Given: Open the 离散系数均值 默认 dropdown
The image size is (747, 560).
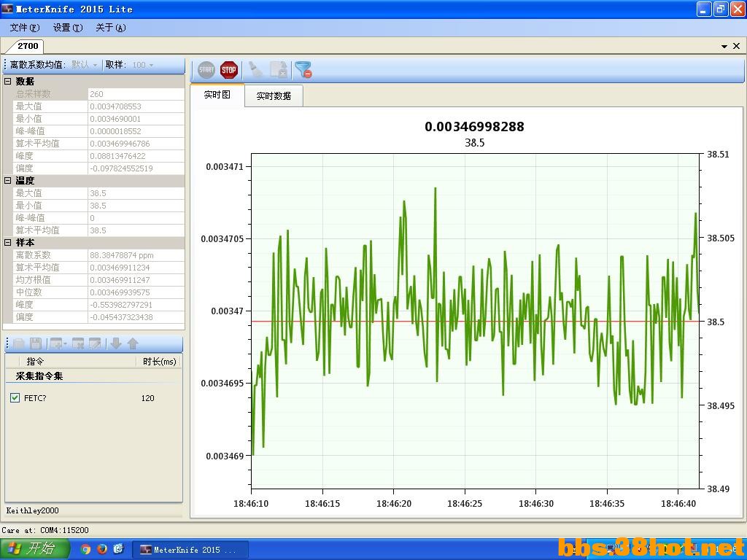Looking at the screenshot, I should [85, 65].
